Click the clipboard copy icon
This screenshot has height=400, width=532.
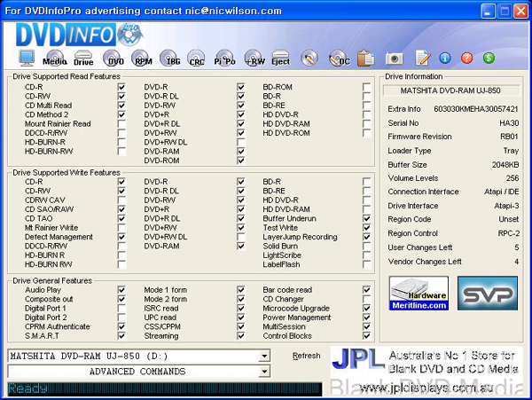click(365, 58)
